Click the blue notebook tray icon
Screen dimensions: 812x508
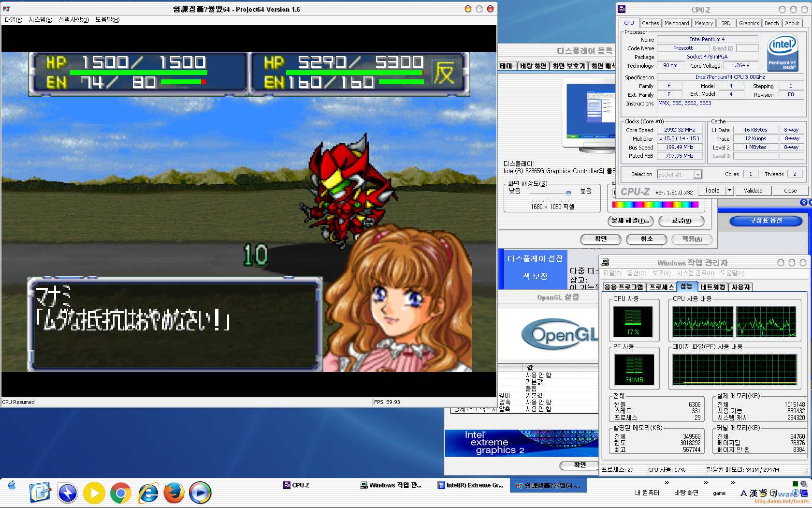click(x=804, y=493)
